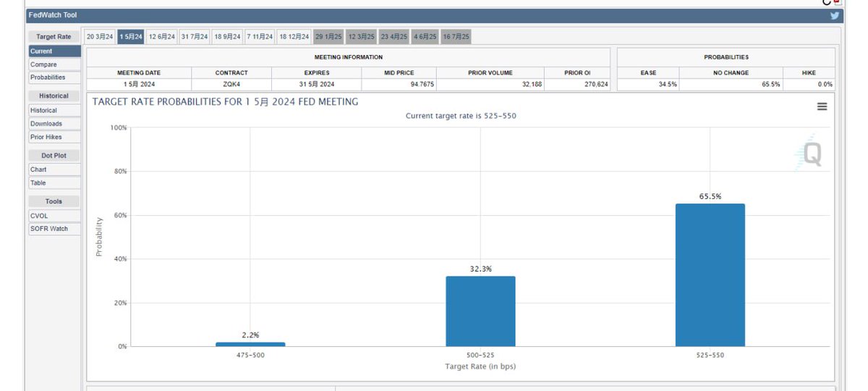Open the chart context menu hamburger icon

(822, 106)
